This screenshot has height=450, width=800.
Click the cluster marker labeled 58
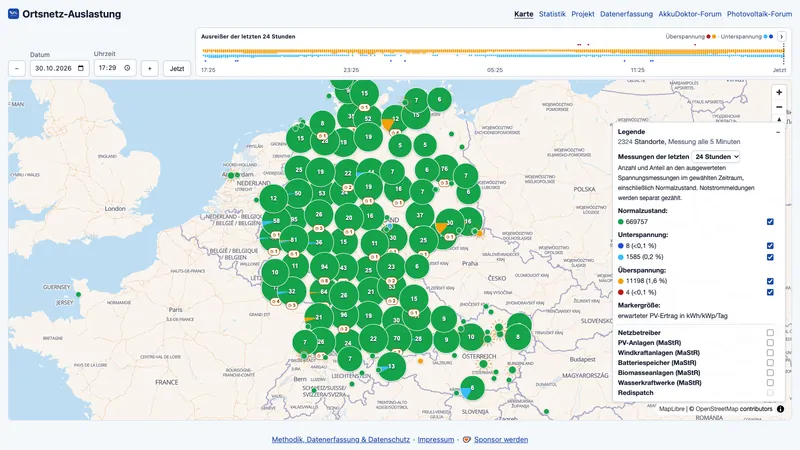tap(276, 221)
